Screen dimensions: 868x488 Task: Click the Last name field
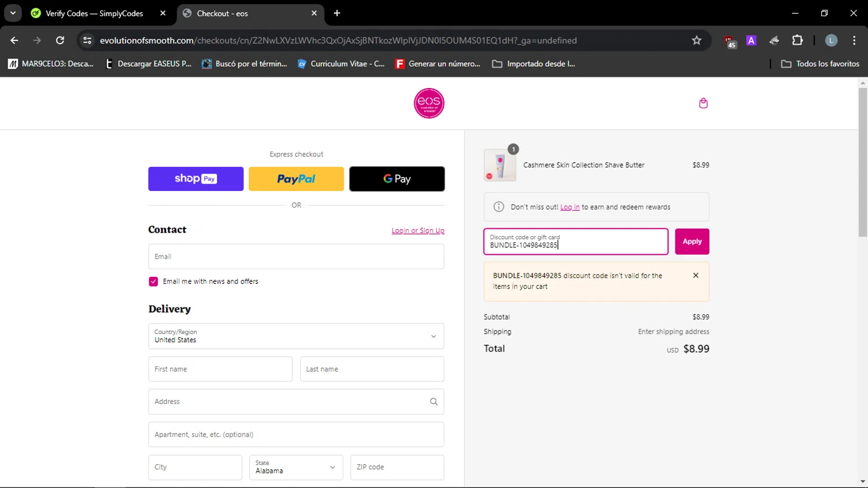(372, 369)
